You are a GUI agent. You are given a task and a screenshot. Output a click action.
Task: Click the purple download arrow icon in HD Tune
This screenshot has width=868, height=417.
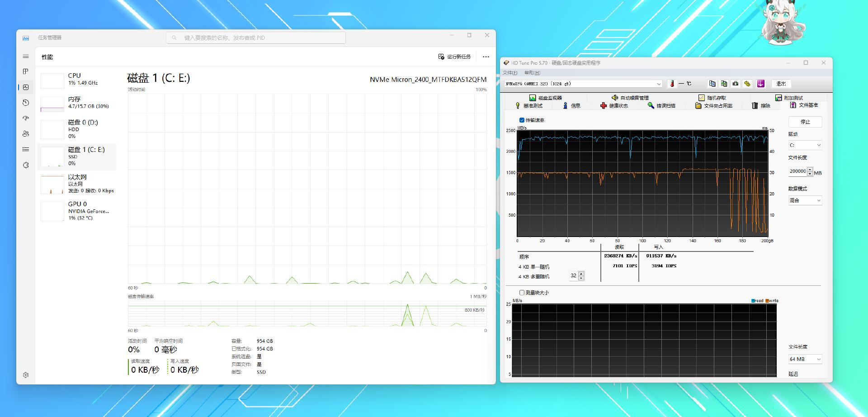(760, 84)
